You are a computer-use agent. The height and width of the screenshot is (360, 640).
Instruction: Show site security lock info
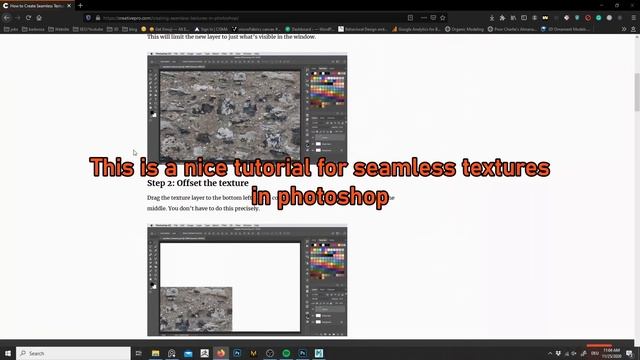tap(98, 18)
